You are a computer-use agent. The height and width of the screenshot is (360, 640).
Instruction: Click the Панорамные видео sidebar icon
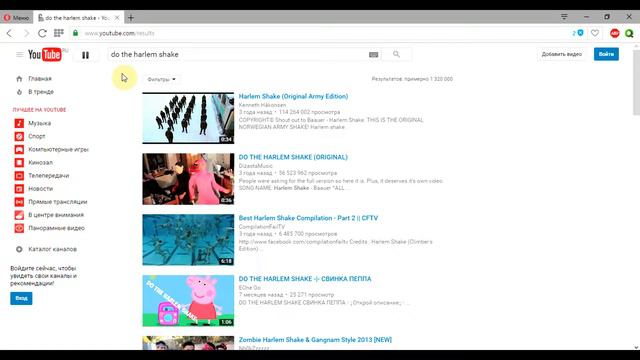[19, 228]
